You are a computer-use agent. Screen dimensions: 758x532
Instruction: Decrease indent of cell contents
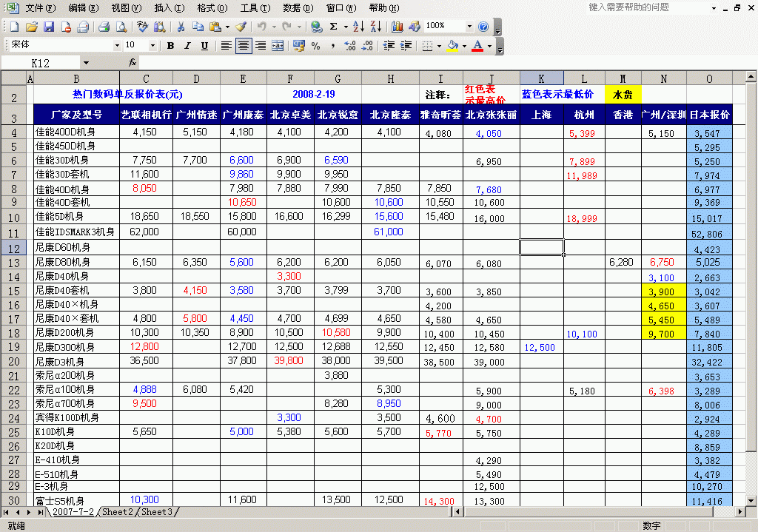[x=389, y=46]
